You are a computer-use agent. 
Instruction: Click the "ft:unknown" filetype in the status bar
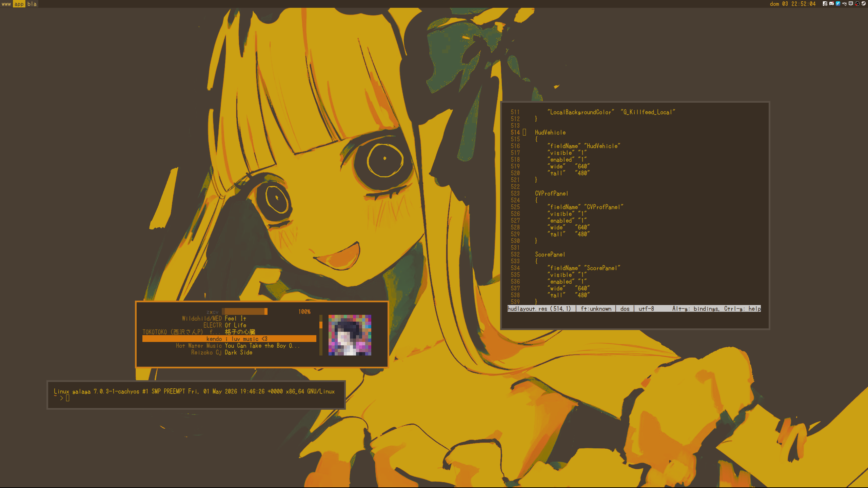click(x=596, y=309)
